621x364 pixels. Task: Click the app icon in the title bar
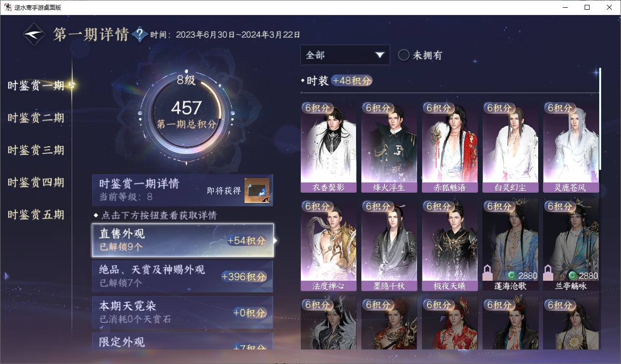pyautogui.click(x=8, y=7)
